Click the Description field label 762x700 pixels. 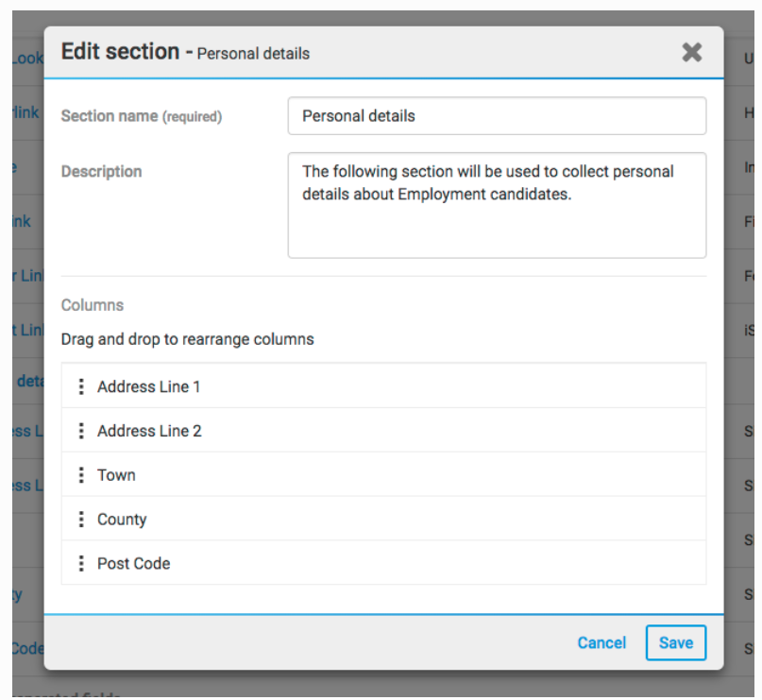pos(101,171)
